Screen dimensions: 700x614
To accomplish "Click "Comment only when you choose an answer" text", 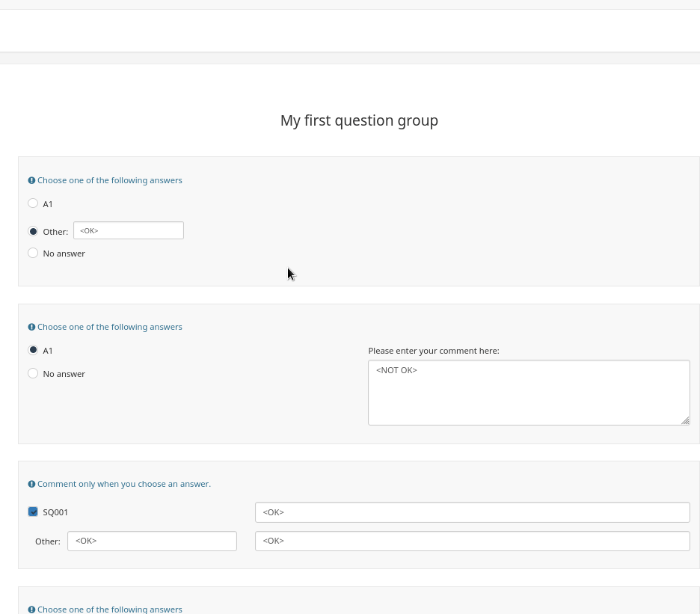I will [x=124, y=484].
